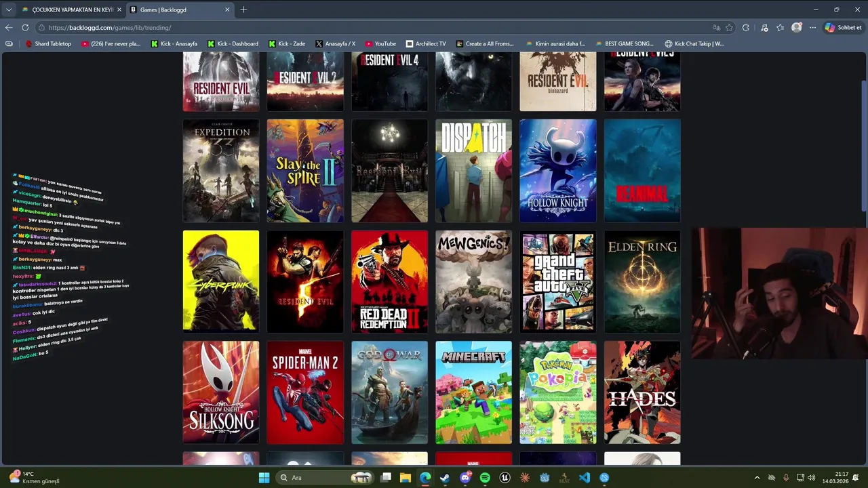Open the translate page icon
868x488 pixels.
pos(716,28)
